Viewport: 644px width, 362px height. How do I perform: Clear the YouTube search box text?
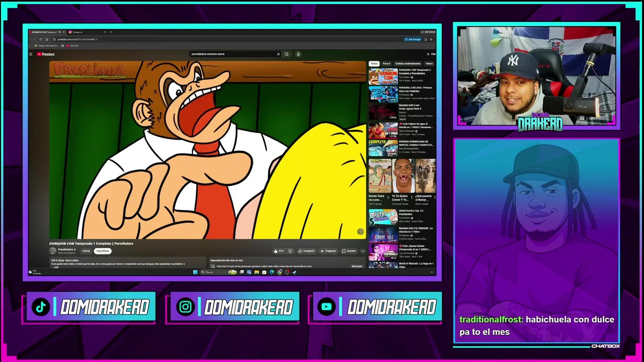278,54
